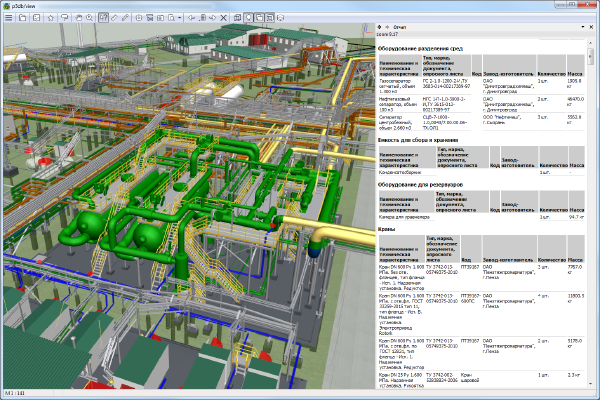
Task: Select the ruler measure tool
Action: [x=114, y=17]
